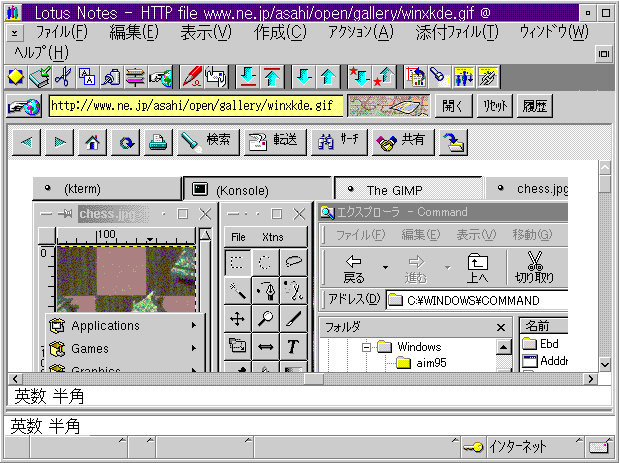Click the up arrow with red overline SmartIcon
Image resolution: width=619 pixels, height=463 pixels.
tap(272, 77)
